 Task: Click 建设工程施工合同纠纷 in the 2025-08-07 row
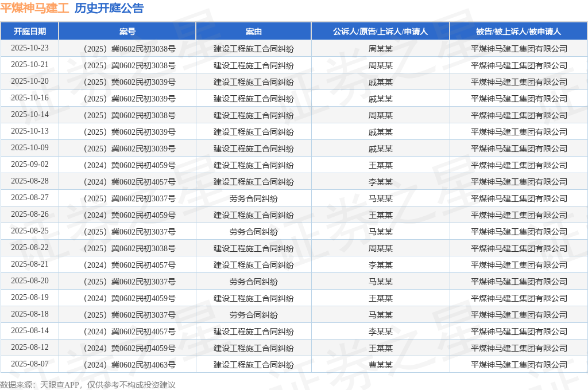point(253,365)
